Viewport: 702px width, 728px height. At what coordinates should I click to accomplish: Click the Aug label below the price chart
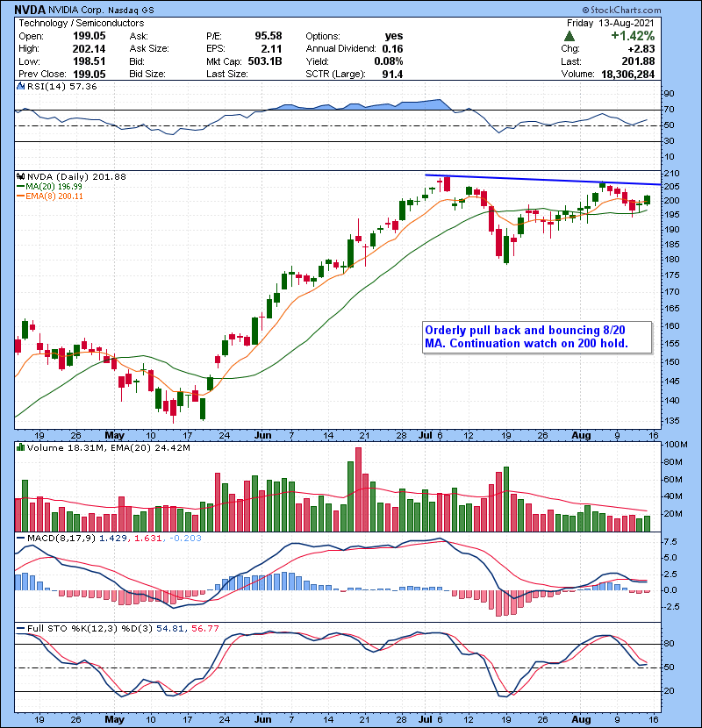581,436
